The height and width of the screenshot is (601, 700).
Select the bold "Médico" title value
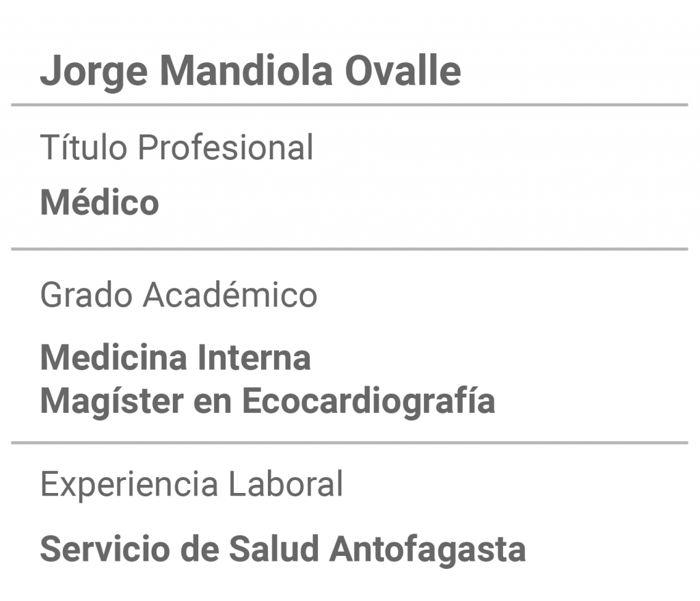[x=100, y=202]
